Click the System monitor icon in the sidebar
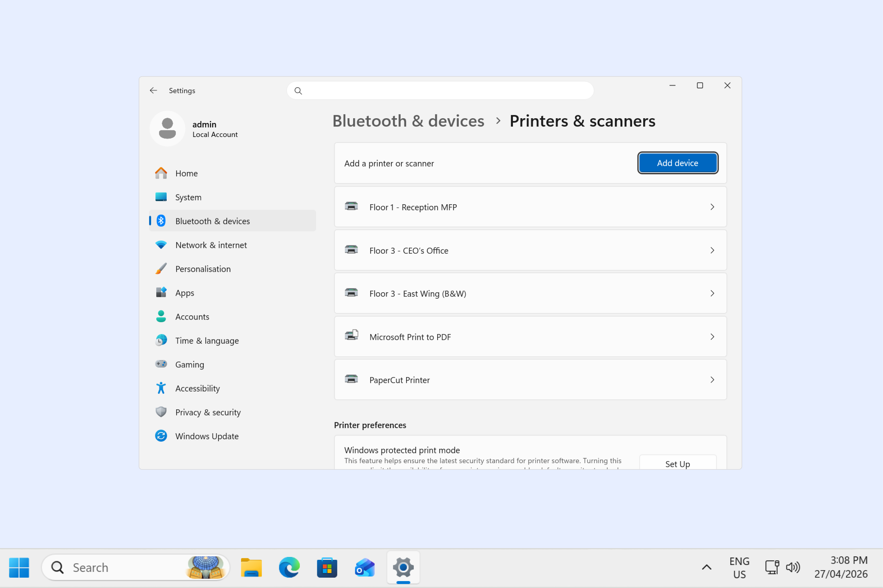This screenshot has width=883, height=588. click(161, 197)
